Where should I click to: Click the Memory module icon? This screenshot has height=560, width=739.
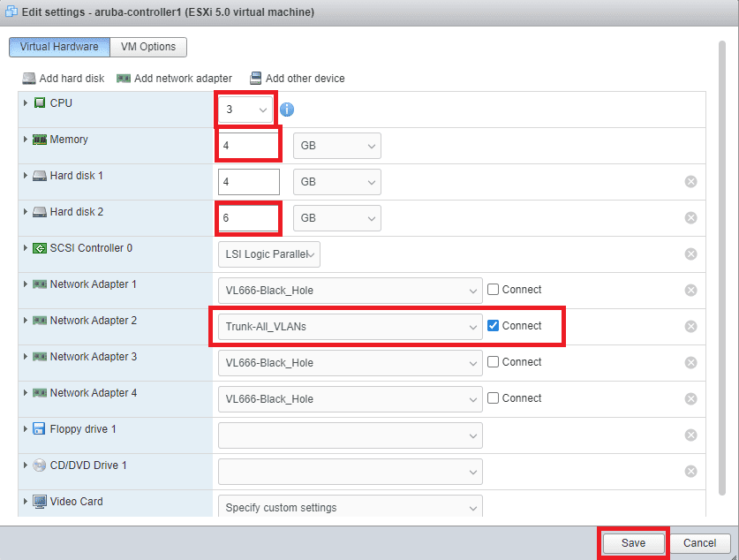click(x=40, y=140)
